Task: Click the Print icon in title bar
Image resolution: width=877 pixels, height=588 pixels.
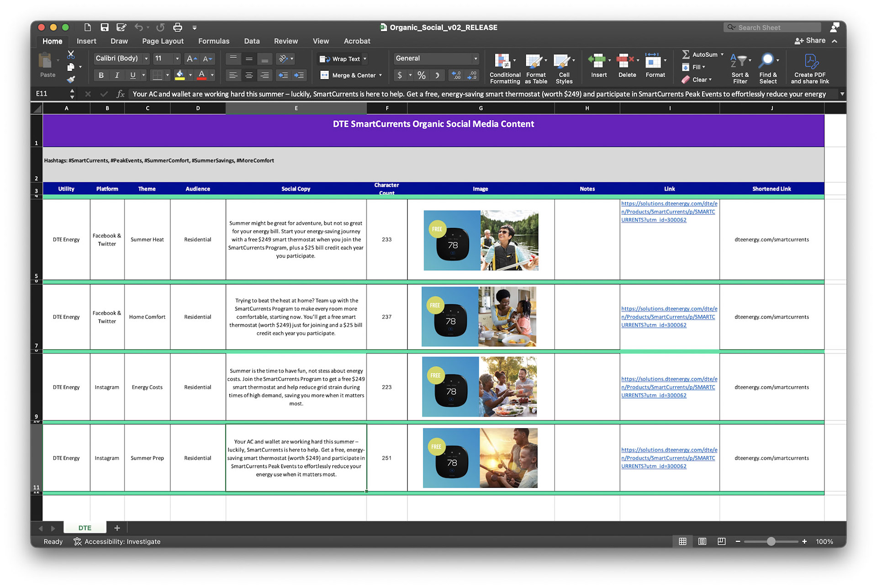Action: point(178,27)
